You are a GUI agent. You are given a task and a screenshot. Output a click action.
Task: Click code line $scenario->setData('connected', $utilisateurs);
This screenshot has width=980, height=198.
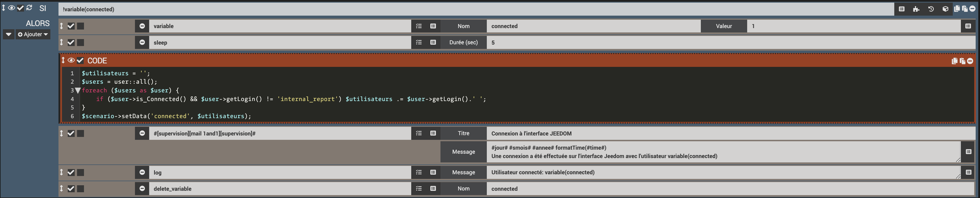point(166,116)
